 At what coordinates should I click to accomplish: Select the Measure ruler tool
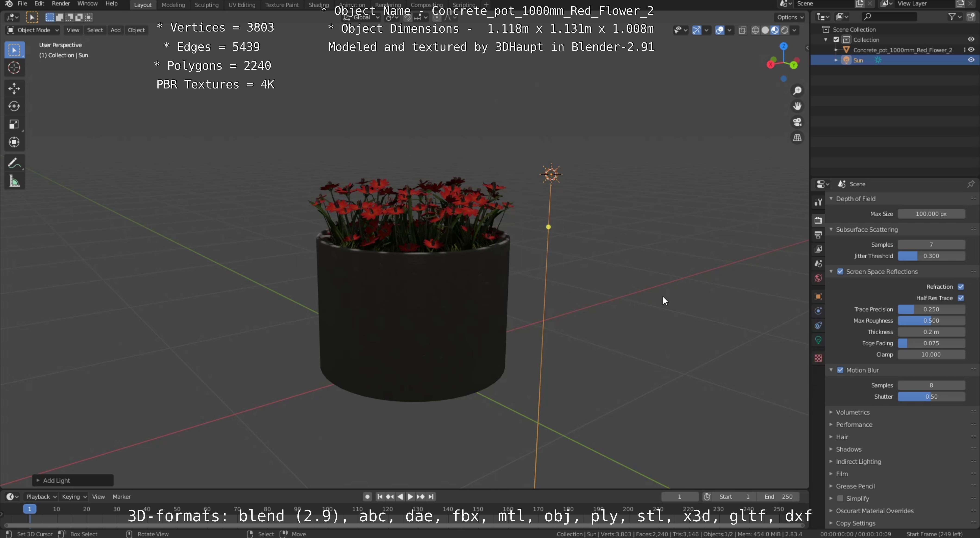(14, 181)
